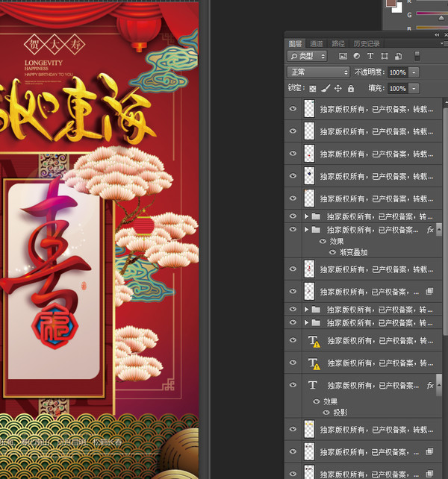Select the folder icon of the fx group
Viewport: 448px width, 479px height.
click(316, 230)
